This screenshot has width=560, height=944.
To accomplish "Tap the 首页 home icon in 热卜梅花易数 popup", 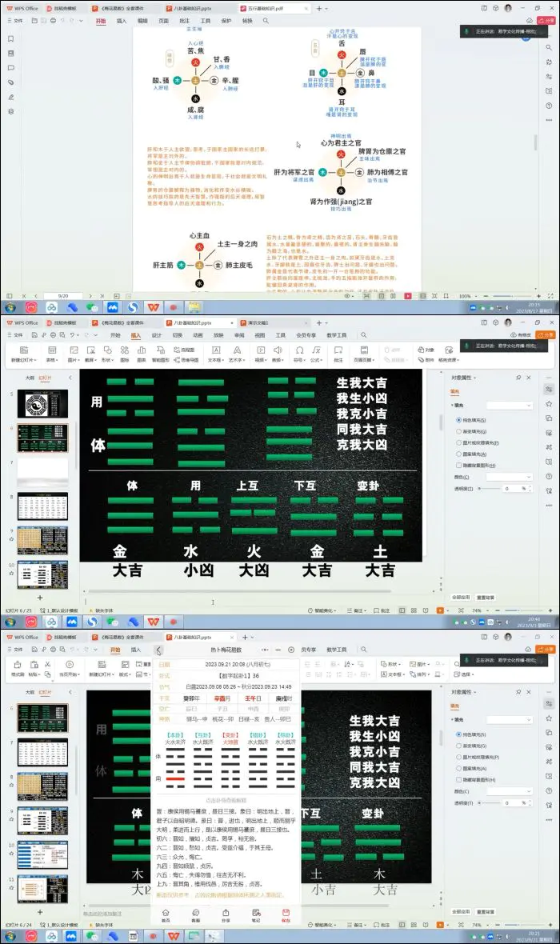I will 166,913.
